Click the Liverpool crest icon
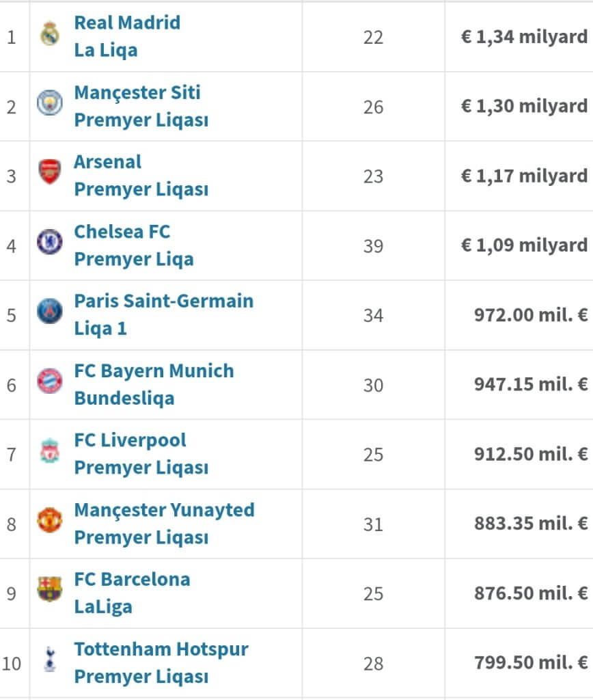 pos(50,451)
